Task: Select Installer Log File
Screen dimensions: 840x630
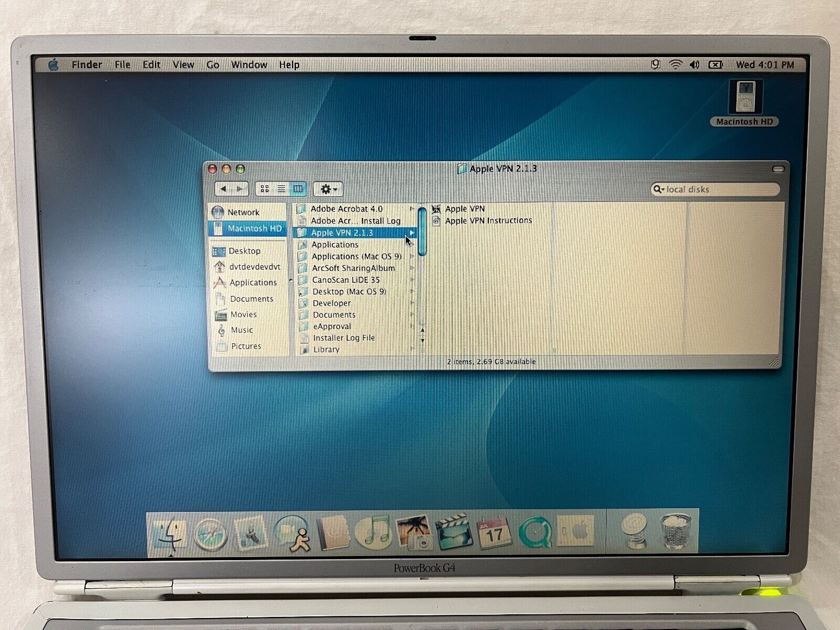Action: pos(344,338)
